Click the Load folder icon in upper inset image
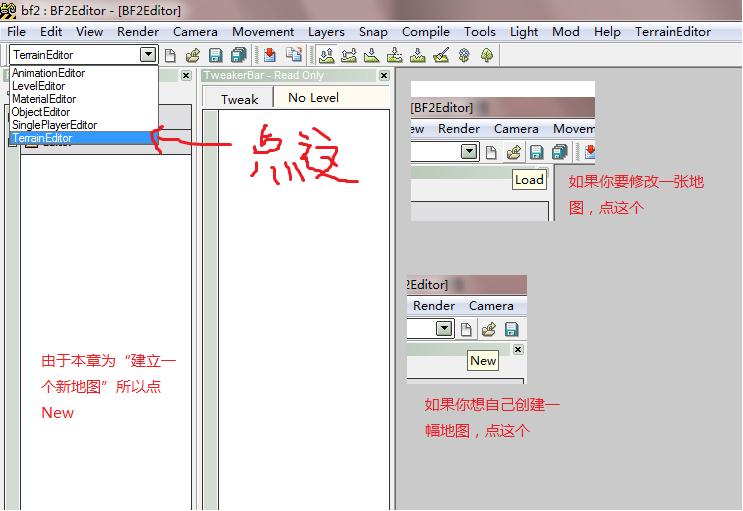The width and height of the screenshot is (743, 511). click(514, 152)
